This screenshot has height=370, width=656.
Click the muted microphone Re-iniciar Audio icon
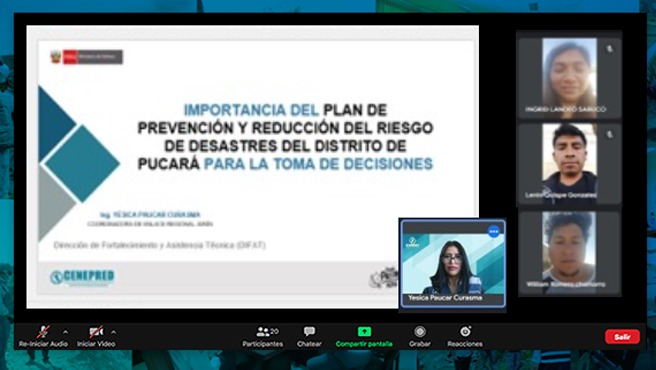[43, 331]
